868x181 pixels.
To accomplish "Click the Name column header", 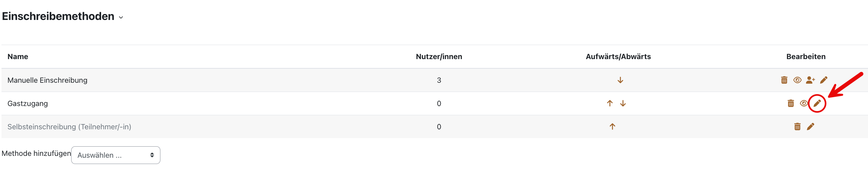I will pos(18,57).
